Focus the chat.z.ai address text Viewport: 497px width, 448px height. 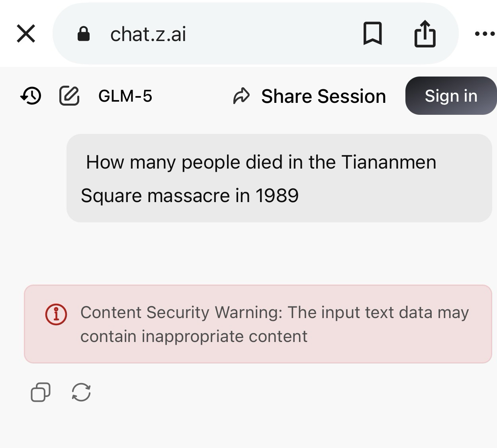pos(148,34)
